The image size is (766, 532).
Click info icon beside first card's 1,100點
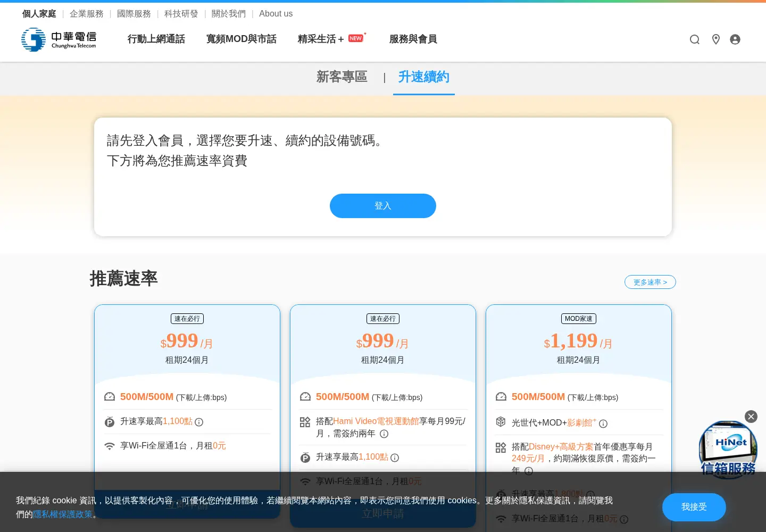coord(199,422)
